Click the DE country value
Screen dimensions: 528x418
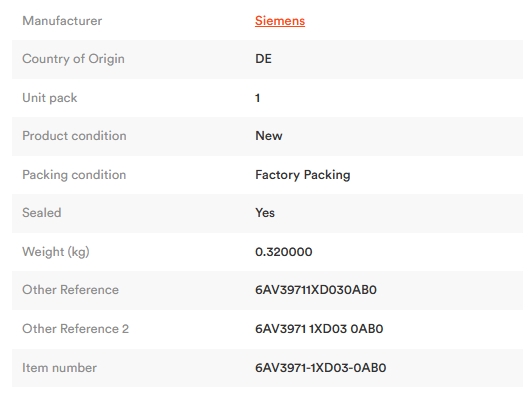[x=263, y=59]
